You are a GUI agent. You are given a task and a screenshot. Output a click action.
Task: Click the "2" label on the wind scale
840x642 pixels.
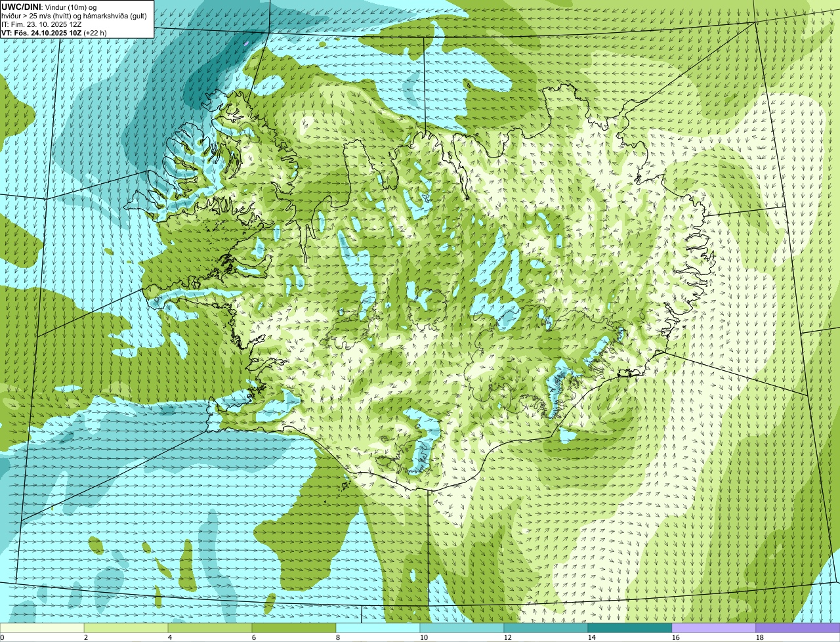[86, 637]
